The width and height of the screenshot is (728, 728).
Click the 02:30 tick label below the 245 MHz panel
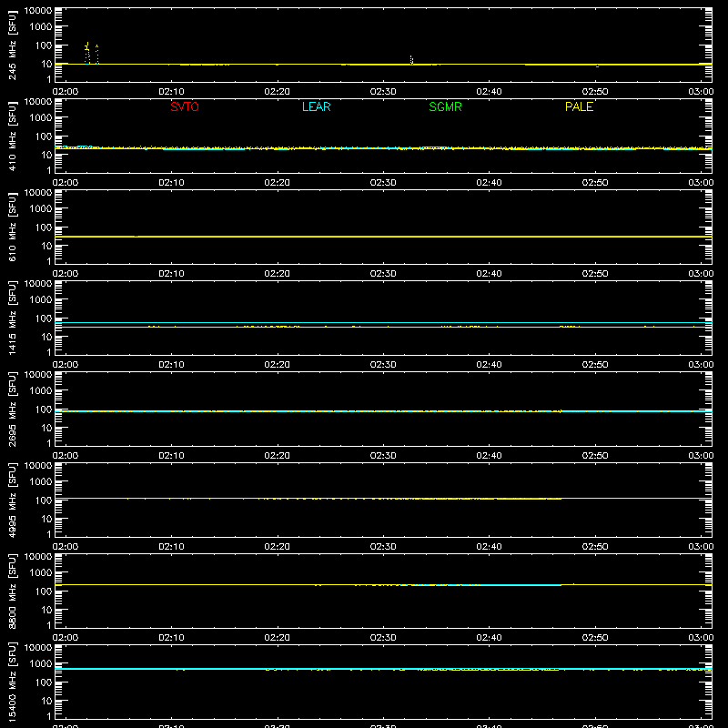click(383, 92)
